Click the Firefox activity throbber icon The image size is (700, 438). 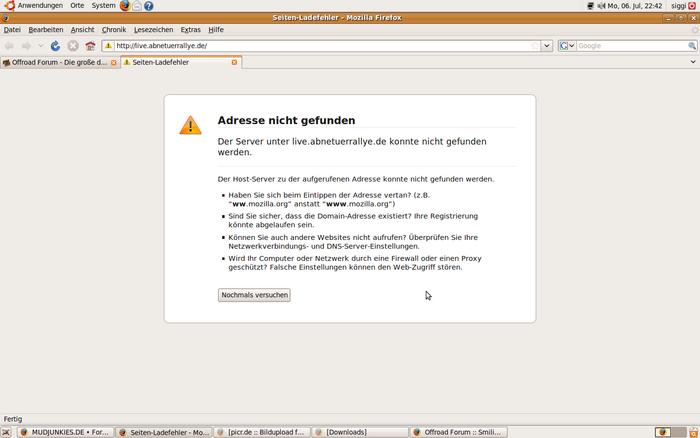click(x=695, y=30)
